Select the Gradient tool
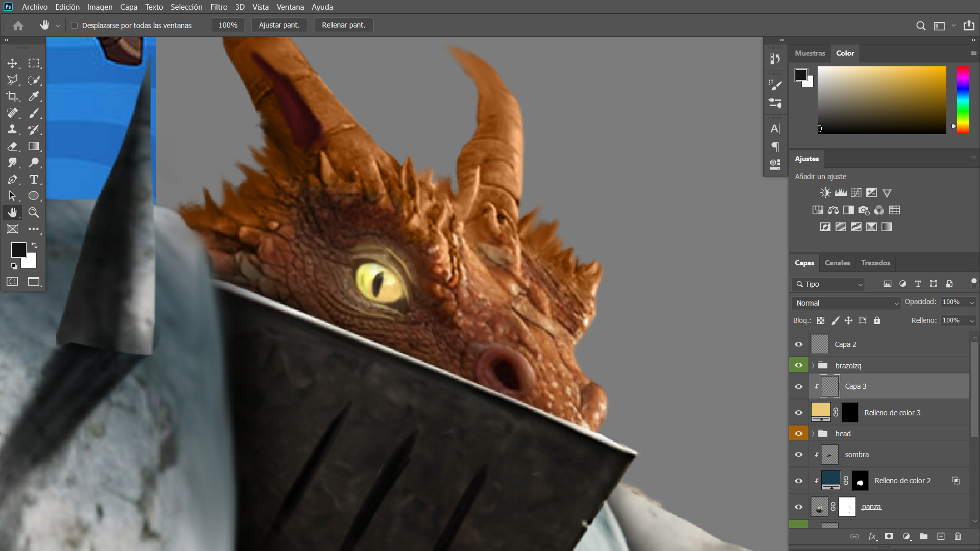Screen dimensions: 980x551 coord(34,146)
